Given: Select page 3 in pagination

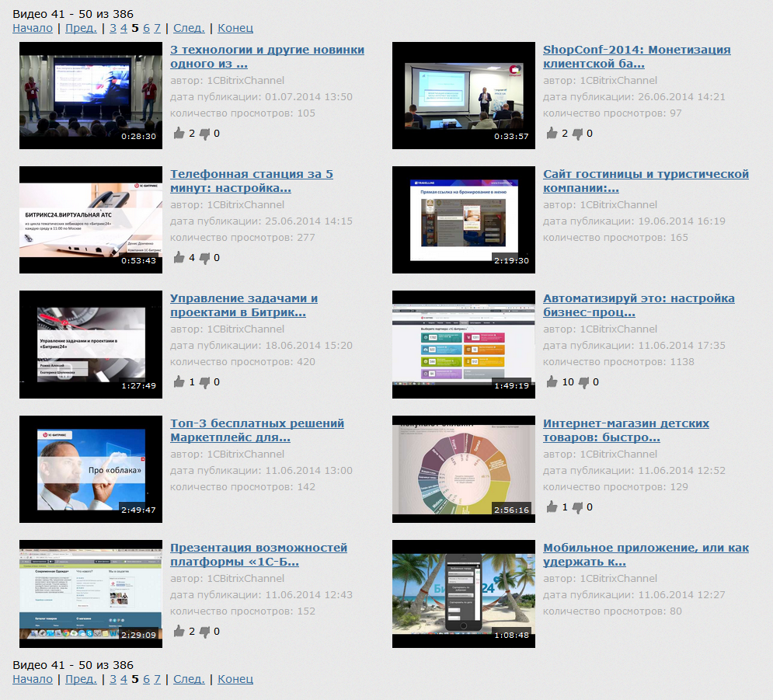Looking at the screenshot, I should pyautogui.click(x=112, y=27).
